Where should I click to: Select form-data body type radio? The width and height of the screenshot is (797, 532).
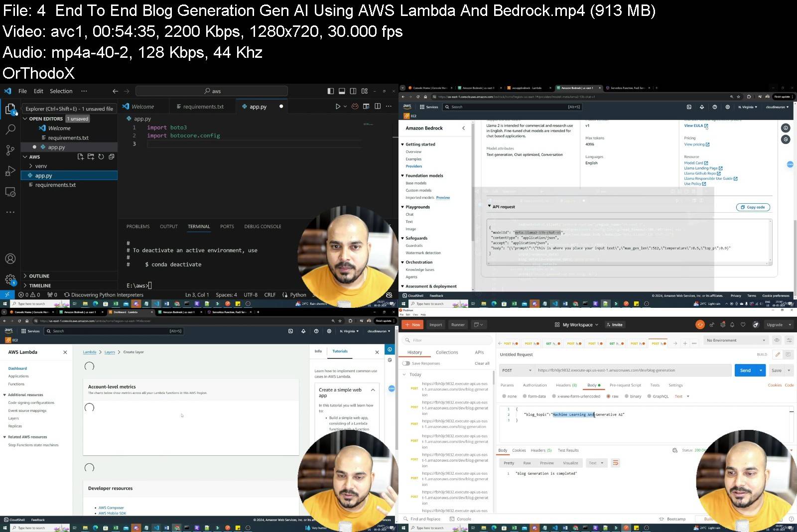tap(525, 397)
